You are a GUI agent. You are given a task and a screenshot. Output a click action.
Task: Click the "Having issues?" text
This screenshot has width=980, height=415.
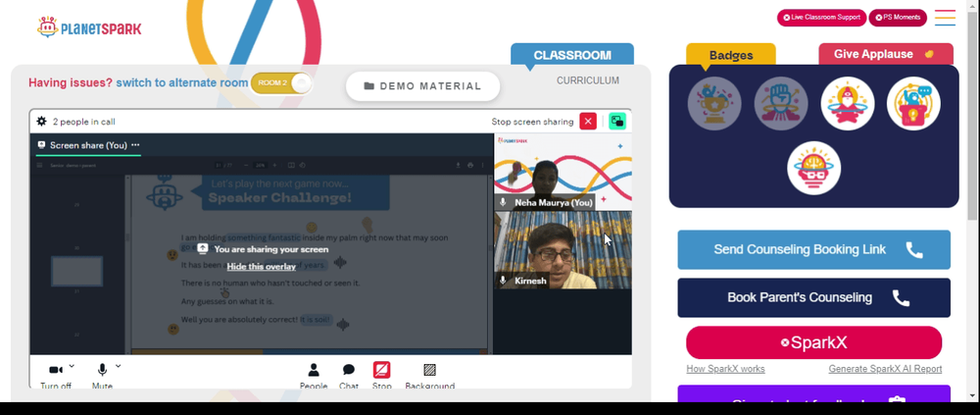click(x=71, y=82)
